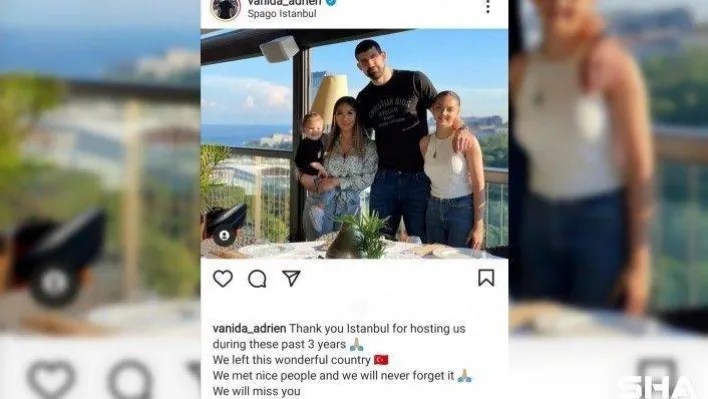Click the white SHA watermark logo

point(657,387)
